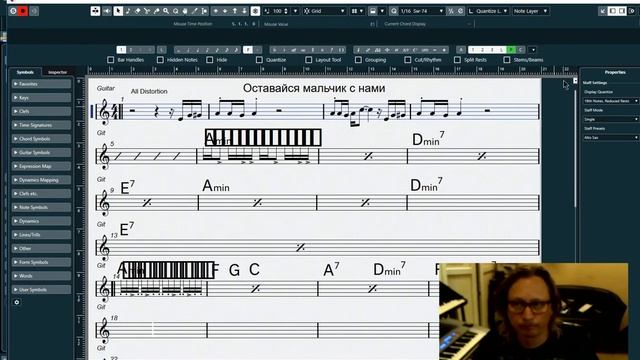
Task: Expand the Lines/Trills section
Action: click(x=41, y=235)
